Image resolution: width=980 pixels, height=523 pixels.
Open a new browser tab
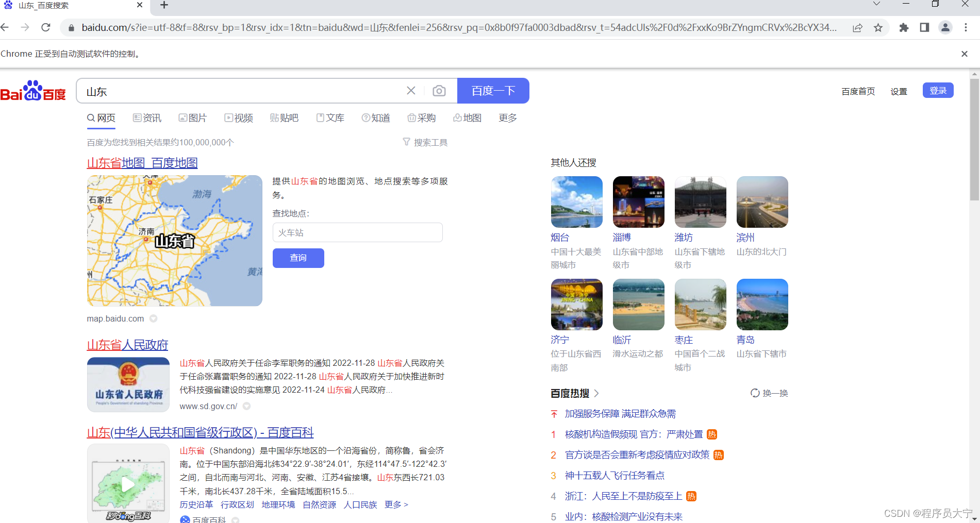pos(164,5)
